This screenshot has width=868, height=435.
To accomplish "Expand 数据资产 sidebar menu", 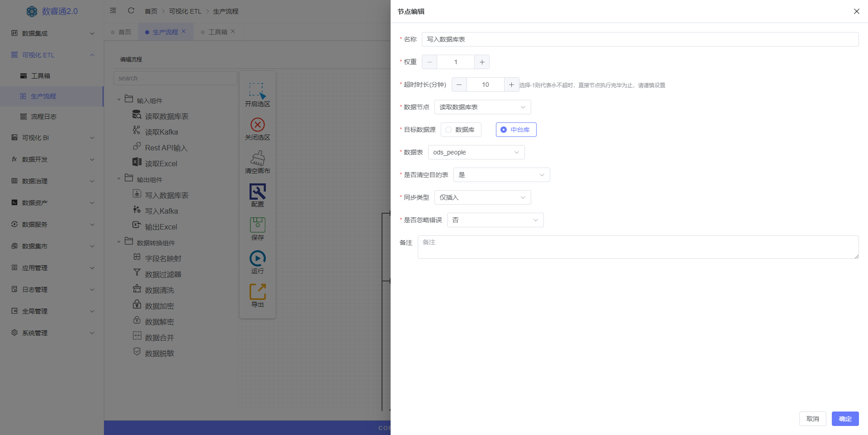I will (x=52, y=203).
